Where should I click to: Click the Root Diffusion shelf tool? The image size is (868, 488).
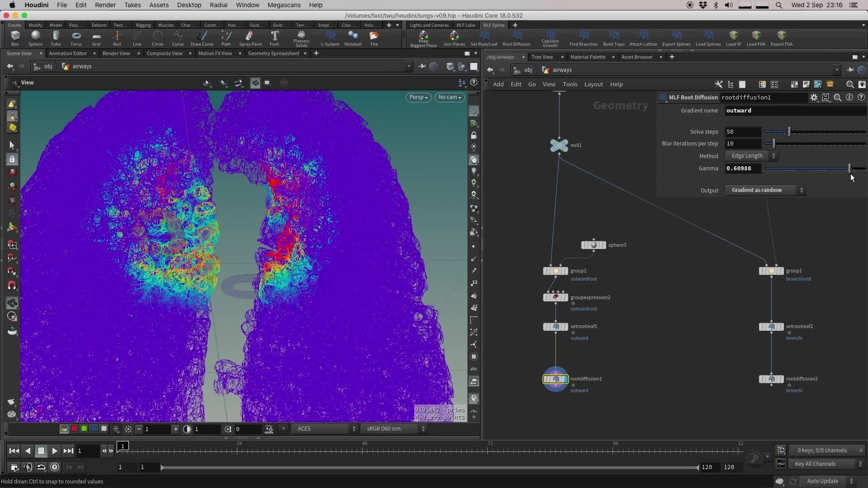517,38
